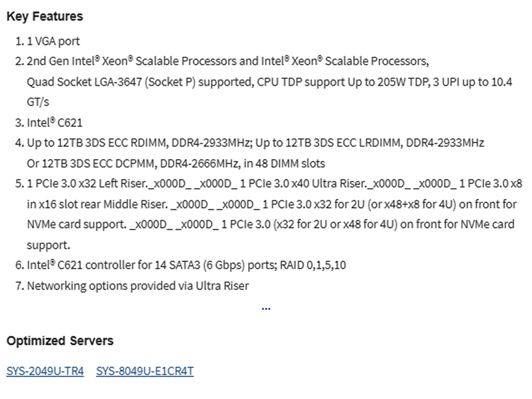Screen dimensions: 532x399
Task: Click the Key Features heading
Action: coord(45,16)
